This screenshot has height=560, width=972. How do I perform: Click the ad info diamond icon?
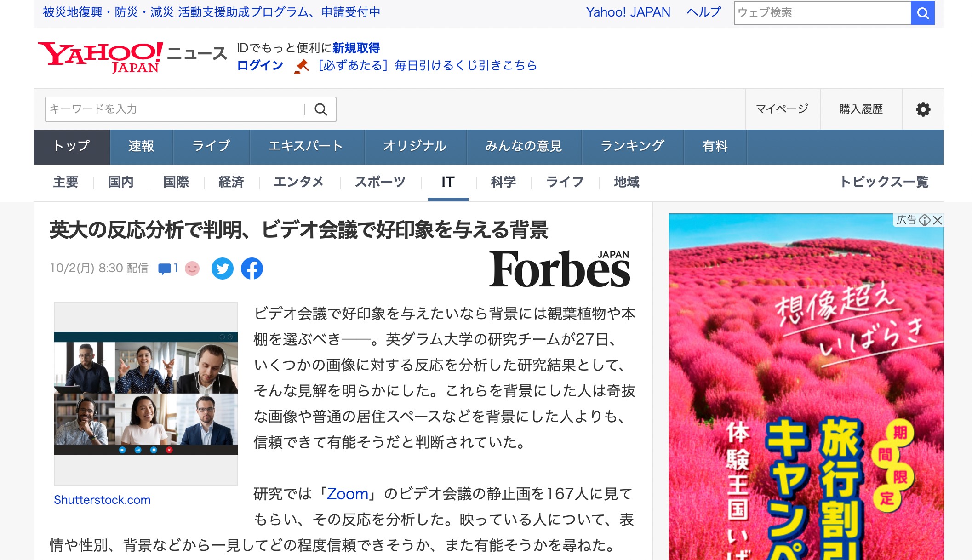pyautogui.click(x=925, y=220)
